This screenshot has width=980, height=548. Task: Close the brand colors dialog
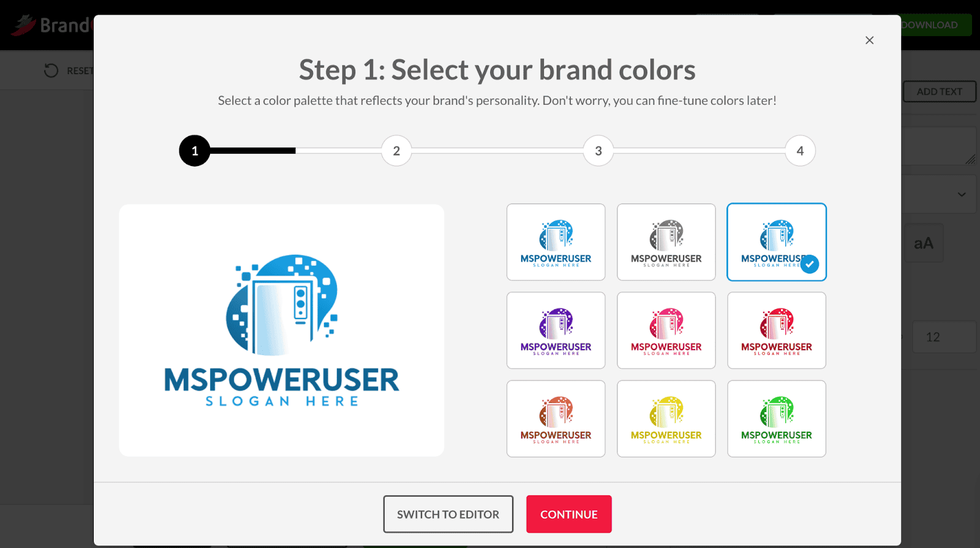(x=869, y=40)
